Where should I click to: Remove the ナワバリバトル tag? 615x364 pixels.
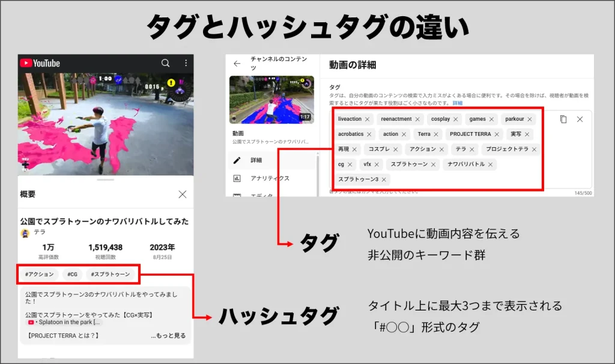pyautogui.click(x=490, y=165)
